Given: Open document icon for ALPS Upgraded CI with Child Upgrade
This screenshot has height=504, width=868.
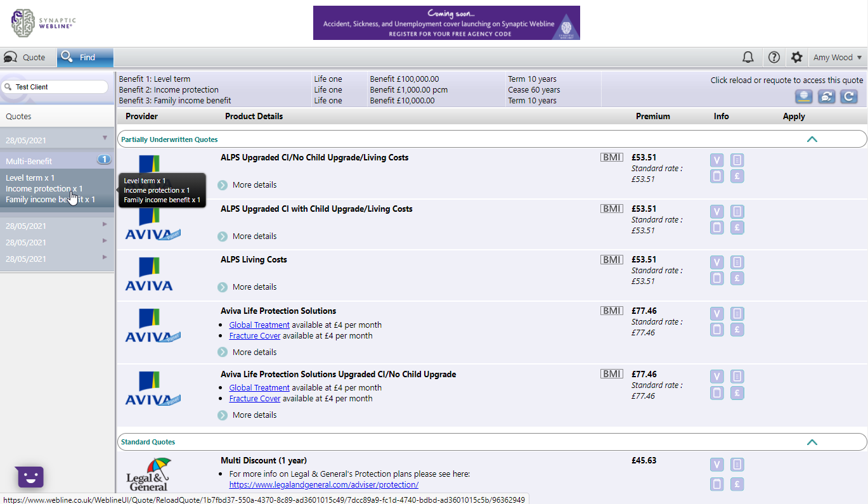Looking at the screenshot, I should click(x=737, y=212).
